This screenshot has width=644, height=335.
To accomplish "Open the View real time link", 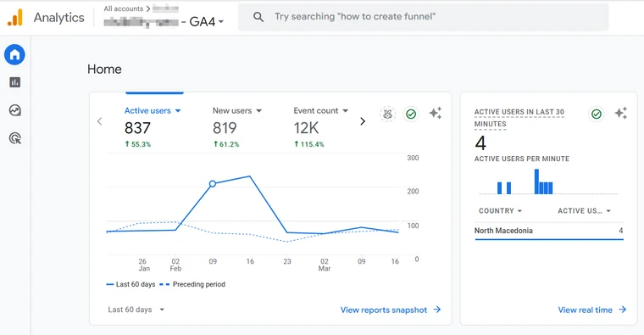I will point(591,310).
